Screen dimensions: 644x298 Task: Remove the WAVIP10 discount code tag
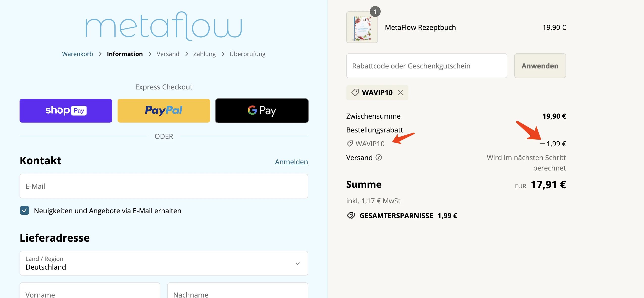(400, 93)
